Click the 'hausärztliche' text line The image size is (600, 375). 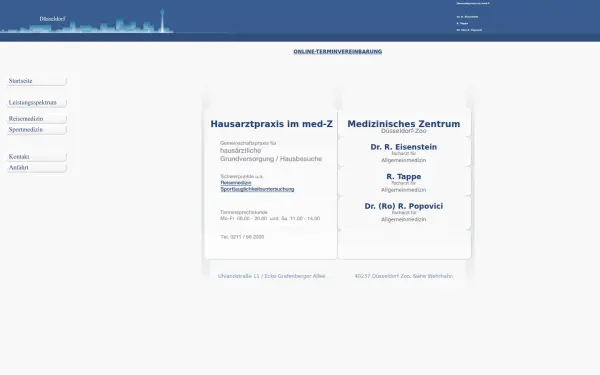tap(241, 150)
